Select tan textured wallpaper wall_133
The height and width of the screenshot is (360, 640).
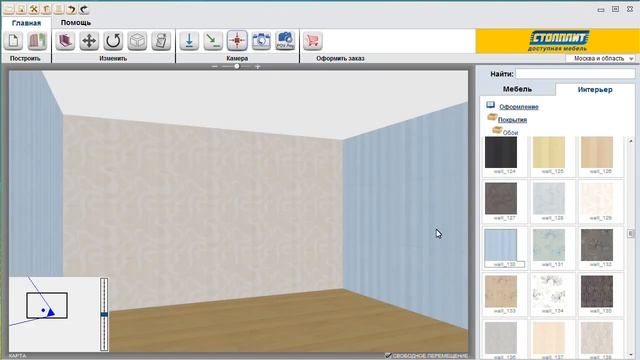pyautogui.click(x=501, y=291)
